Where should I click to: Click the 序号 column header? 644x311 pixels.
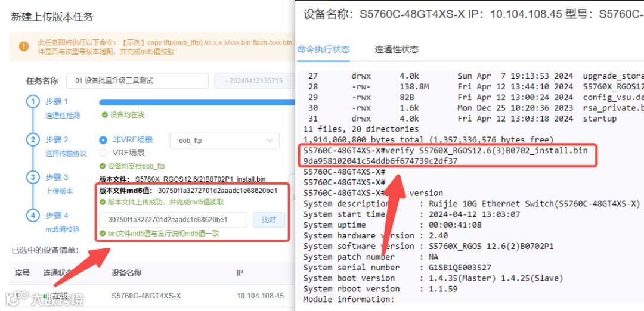click(22, 273)
